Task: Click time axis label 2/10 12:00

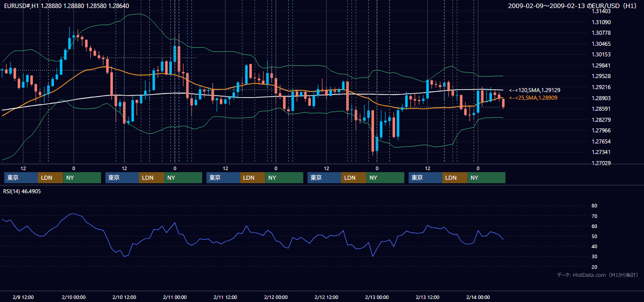Action: pyautogui.click(x=124, y=297)
